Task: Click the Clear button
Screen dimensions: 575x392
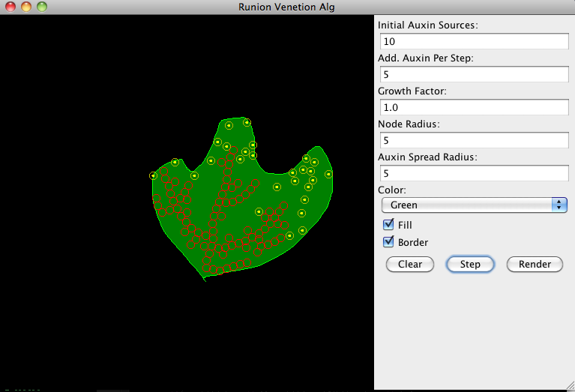Action: tap(410, 264)
